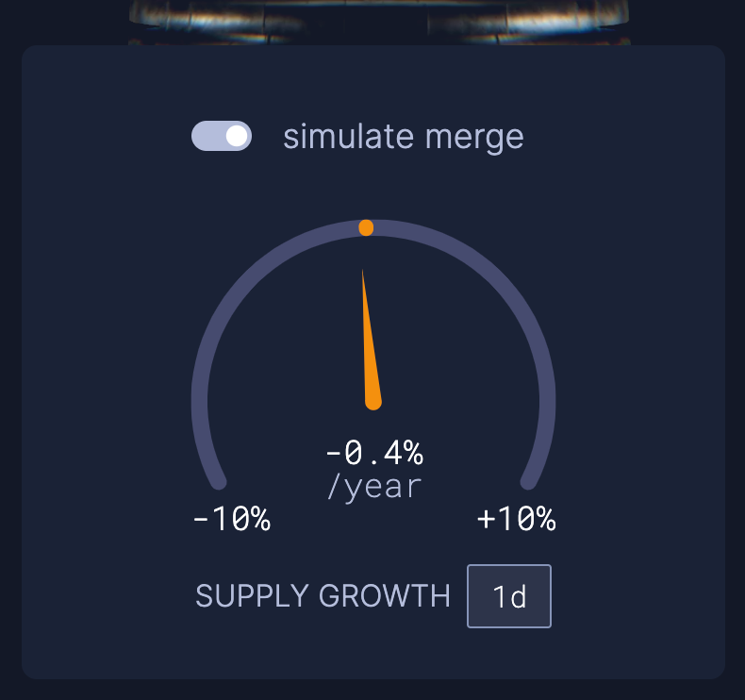Click the SUPPLY GROWTH label
Viewport: 745px width, 700px height.
(x=323, y=596)
